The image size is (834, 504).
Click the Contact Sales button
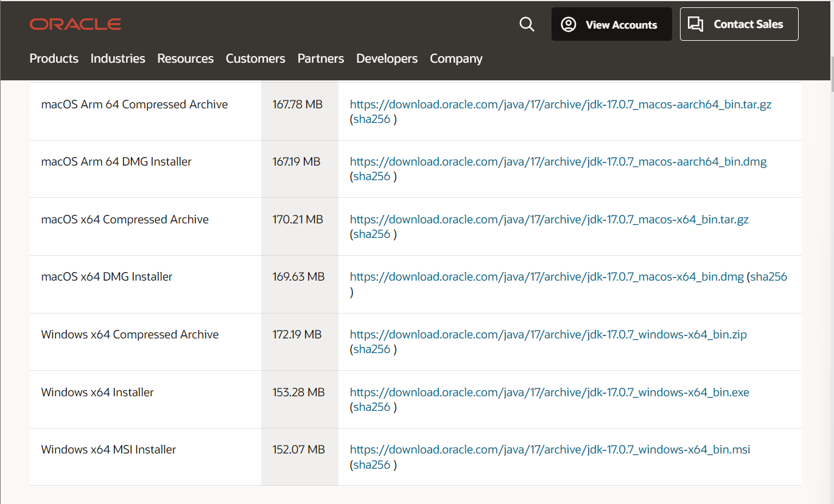pyautogui.click(x=739, y=24)
